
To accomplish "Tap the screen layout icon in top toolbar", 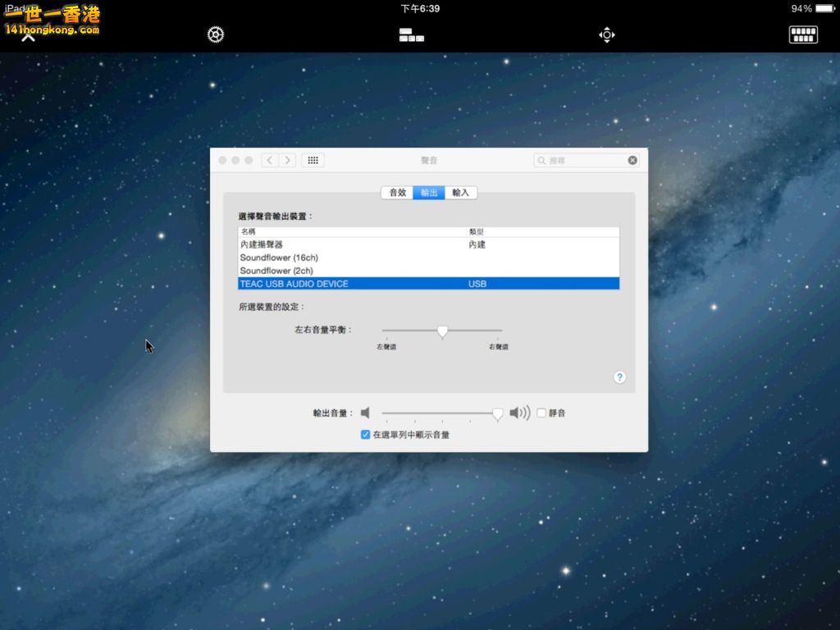I will (411, 34).
